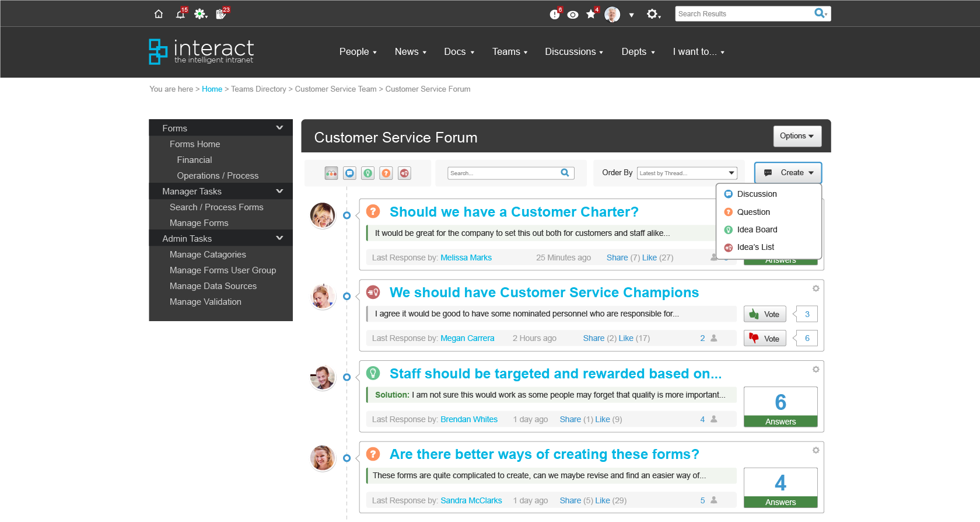Open notifications bell icon

coord(180,14)
